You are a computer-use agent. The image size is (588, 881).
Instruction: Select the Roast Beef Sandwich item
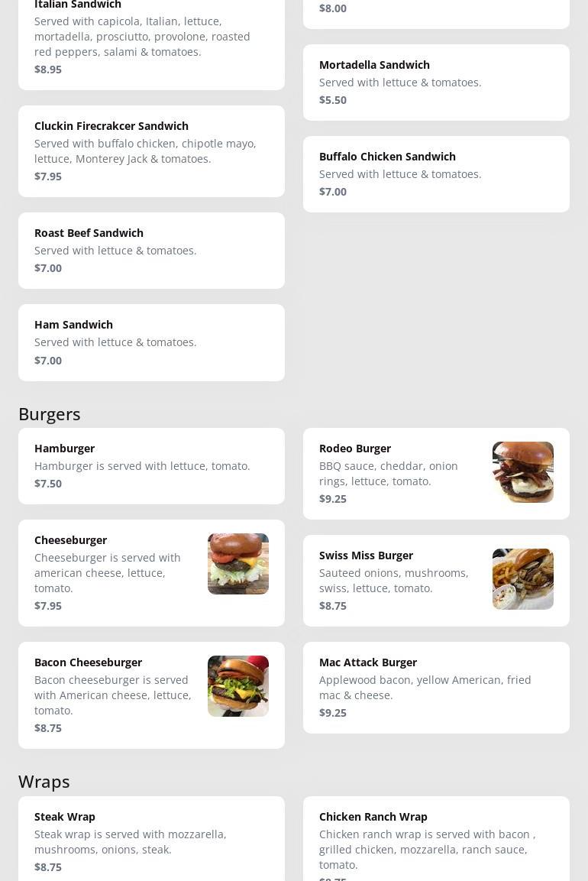[x=152, y=251]
